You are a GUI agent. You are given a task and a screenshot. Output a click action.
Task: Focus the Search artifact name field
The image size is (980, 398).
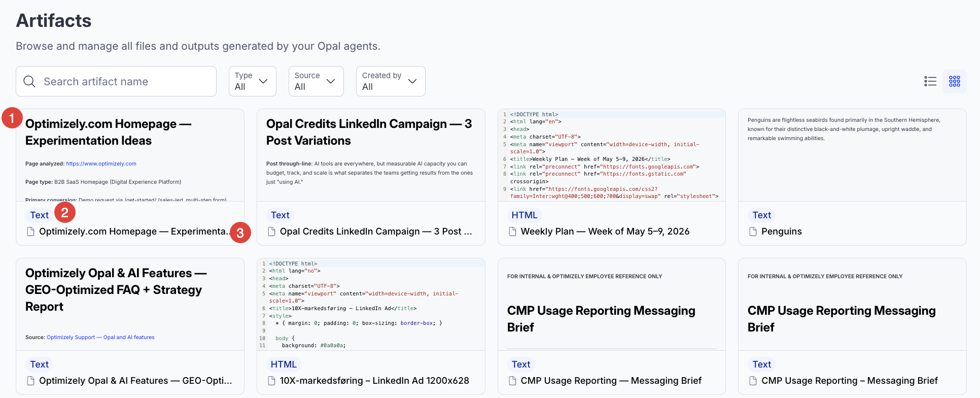click(116, 81)
